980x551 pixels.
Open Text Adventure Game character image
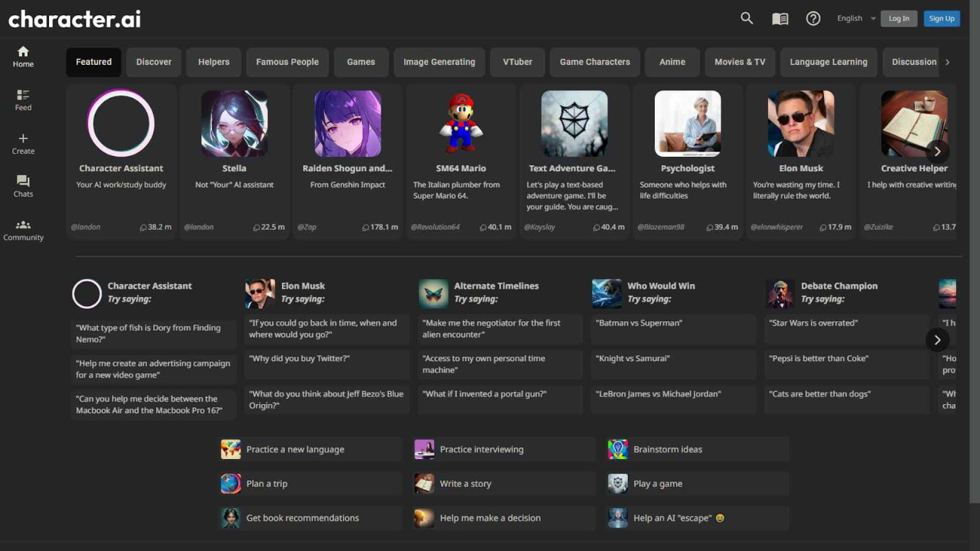point(575,124)
